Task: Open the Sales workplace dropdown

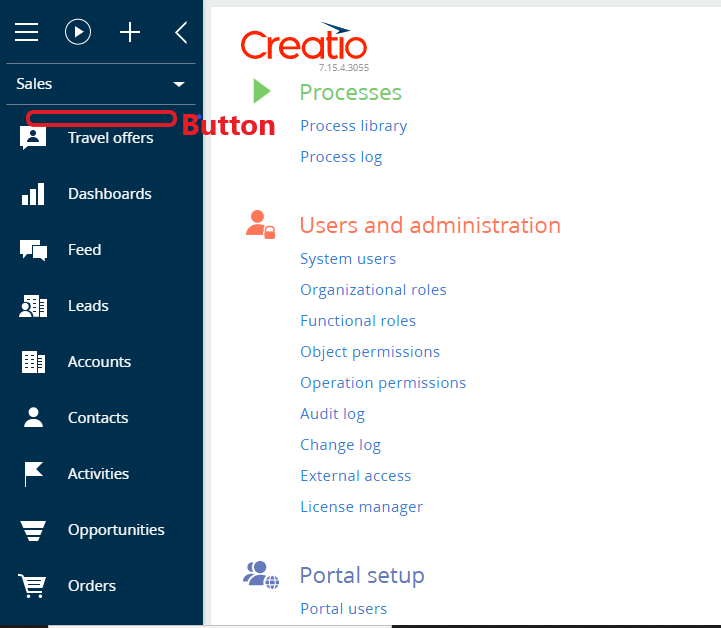Action: click(x=101, y=84)
